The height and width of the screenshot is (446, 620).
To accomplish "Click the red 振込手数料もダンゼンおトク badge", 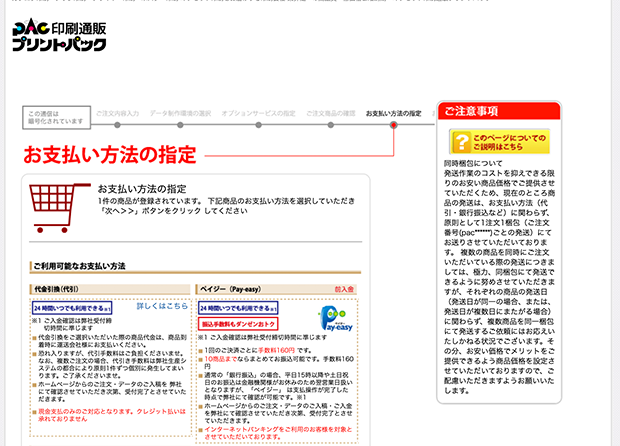I will click(x=238, y=324).
